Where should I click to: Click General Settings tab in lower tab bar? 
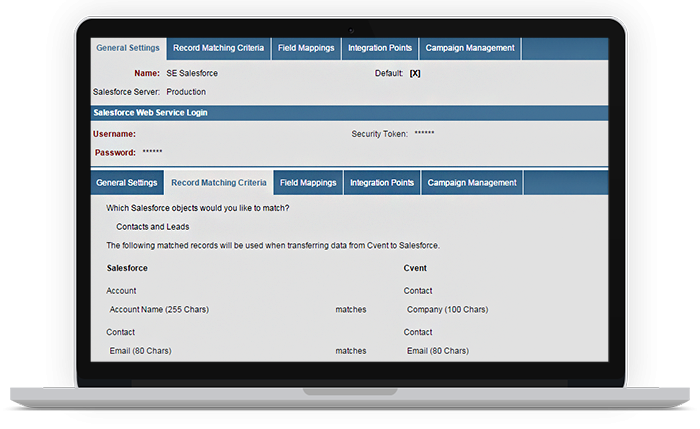pos(127,183)
